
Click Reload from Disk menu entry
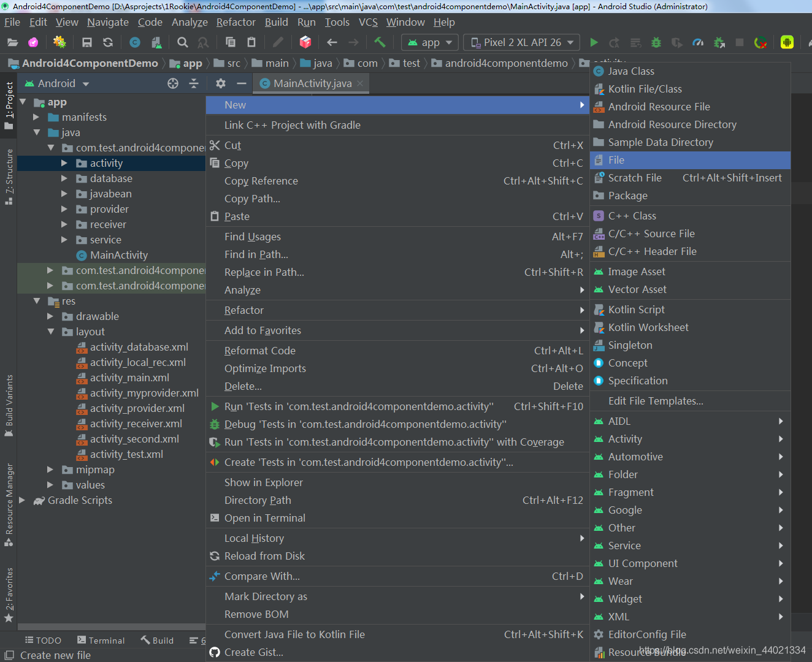(397, 556)
